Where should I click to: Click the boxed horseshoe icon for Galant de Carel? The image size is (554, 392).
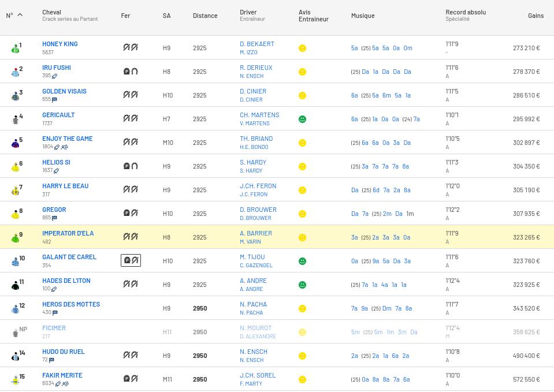[131, 260]
